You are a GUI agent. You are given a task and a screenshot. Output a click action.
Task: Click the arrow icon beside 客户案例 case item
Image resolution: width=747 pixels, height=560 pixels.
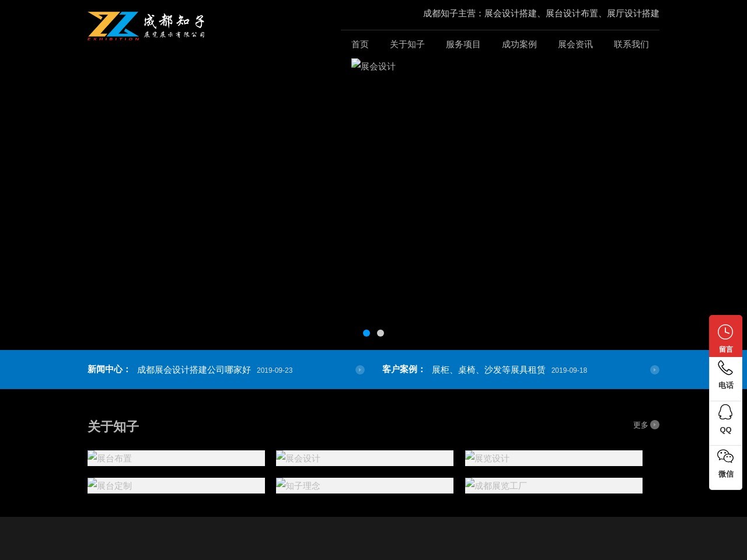(655, 370)
